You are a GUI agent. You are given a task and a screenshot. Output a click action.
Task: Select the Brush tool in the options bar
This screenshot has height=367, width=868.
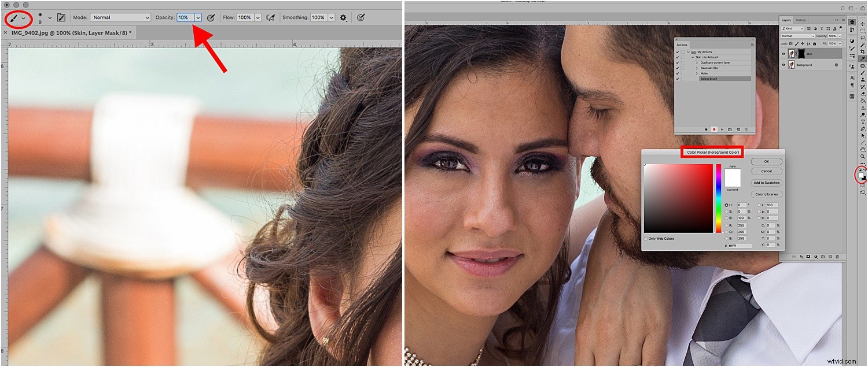pos(14,17)
